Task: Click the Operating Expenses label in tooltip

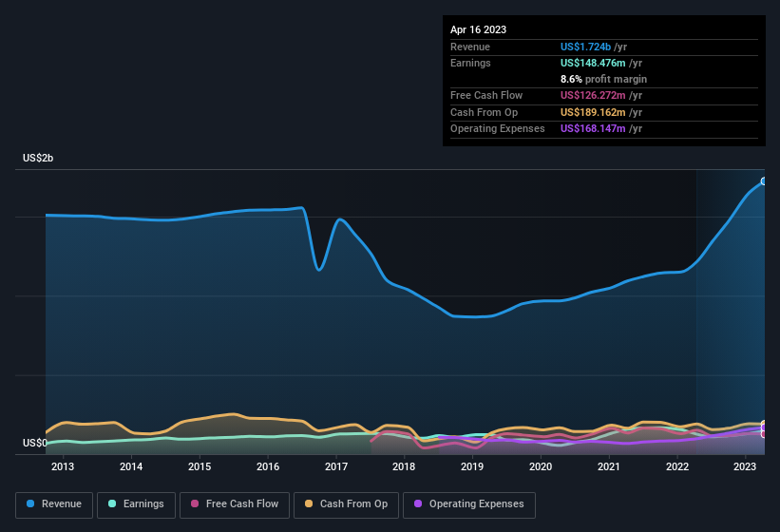Action: coord(498,129)
